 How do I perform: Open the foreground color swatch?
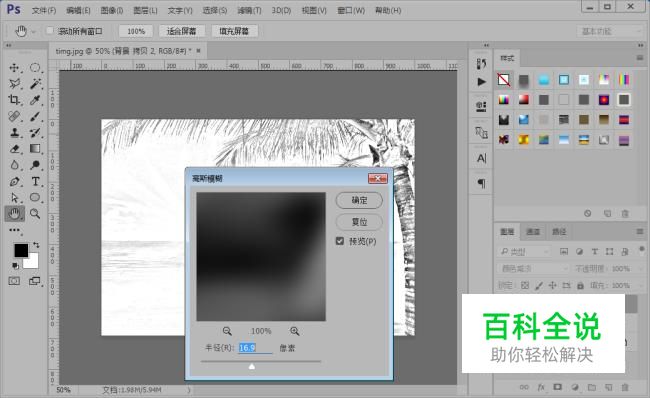tap(21, 250)
